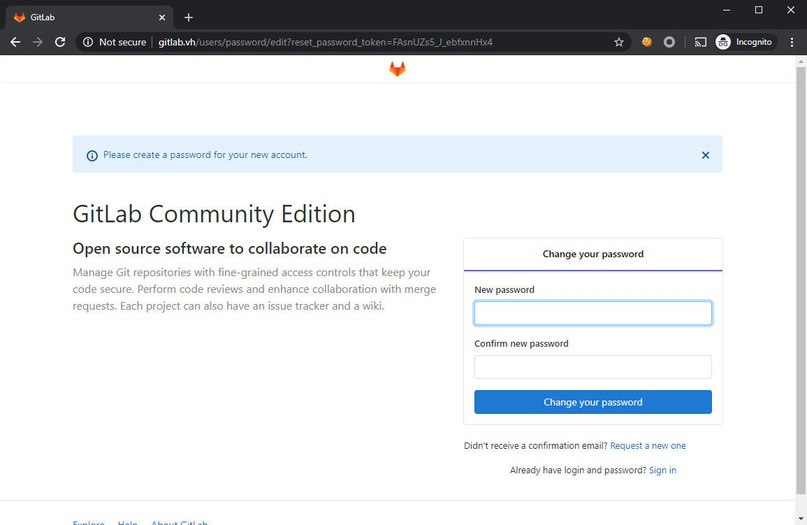
Task: Open Chrome's three-dot menu
Action: (790, 42)
